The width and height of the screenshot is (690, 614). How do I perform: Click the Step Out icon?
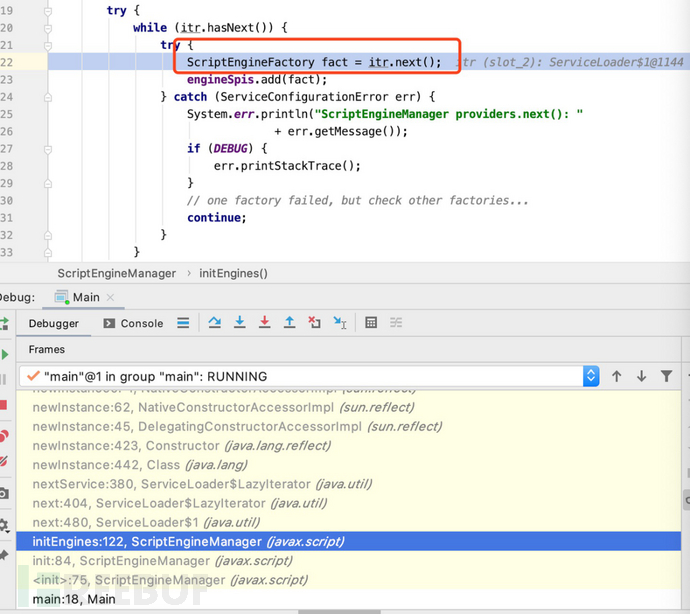(290, 323)
